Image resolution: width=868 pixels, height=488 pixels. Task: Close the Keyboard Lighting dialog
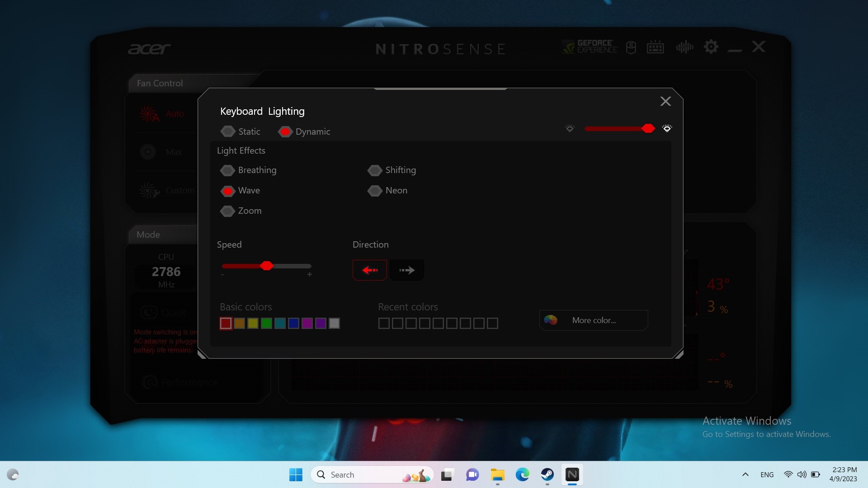(665, 101)
